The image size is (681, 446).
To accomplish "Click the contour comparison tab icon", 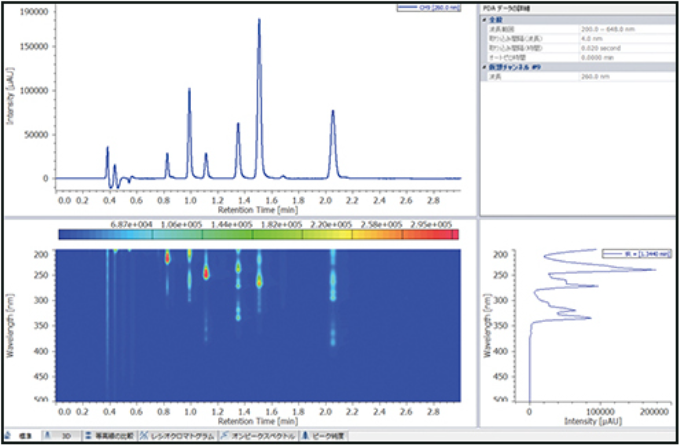I will pyautogui.click(x=89, y=438).
